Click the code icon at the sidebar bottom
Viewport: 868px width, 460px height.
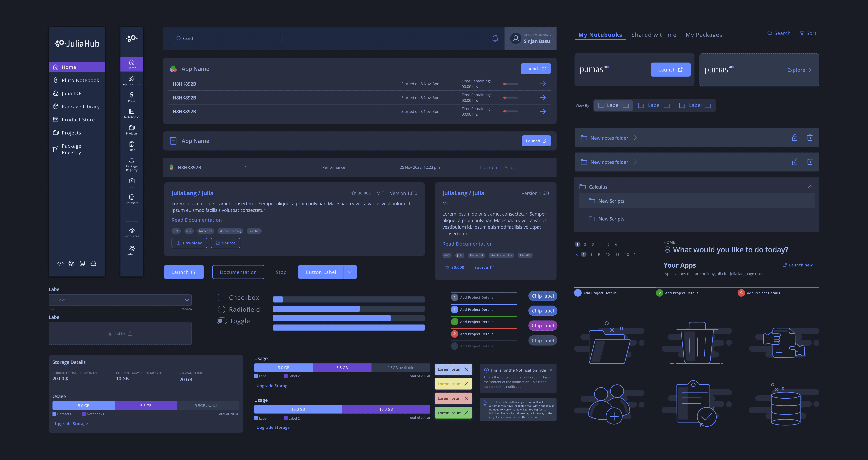[60, 264]
